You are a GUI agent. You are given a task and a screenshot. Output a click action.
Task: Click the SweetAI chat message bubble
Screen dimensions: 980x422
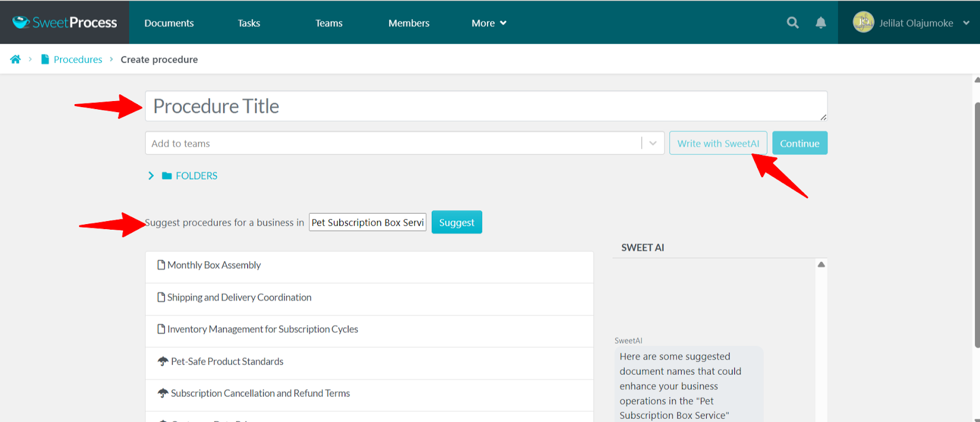pyautogui.click(x=688, y=385)
